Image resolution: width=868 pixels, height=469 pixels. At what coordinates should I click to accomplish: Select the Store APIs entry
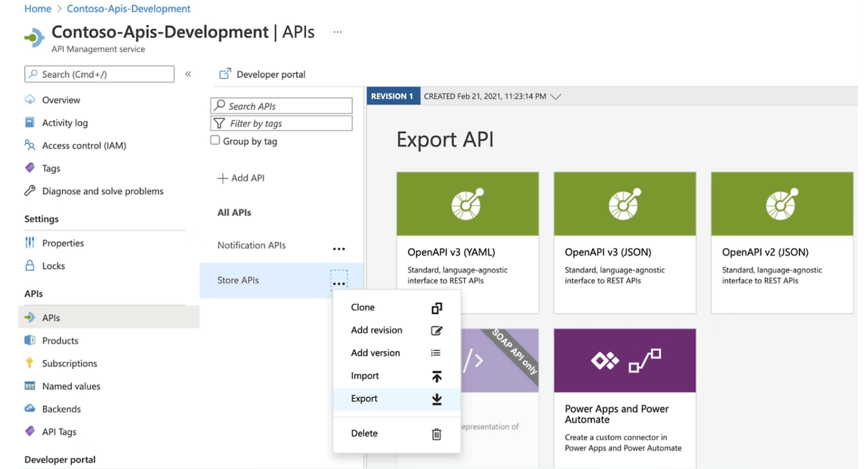pos(238,280)
